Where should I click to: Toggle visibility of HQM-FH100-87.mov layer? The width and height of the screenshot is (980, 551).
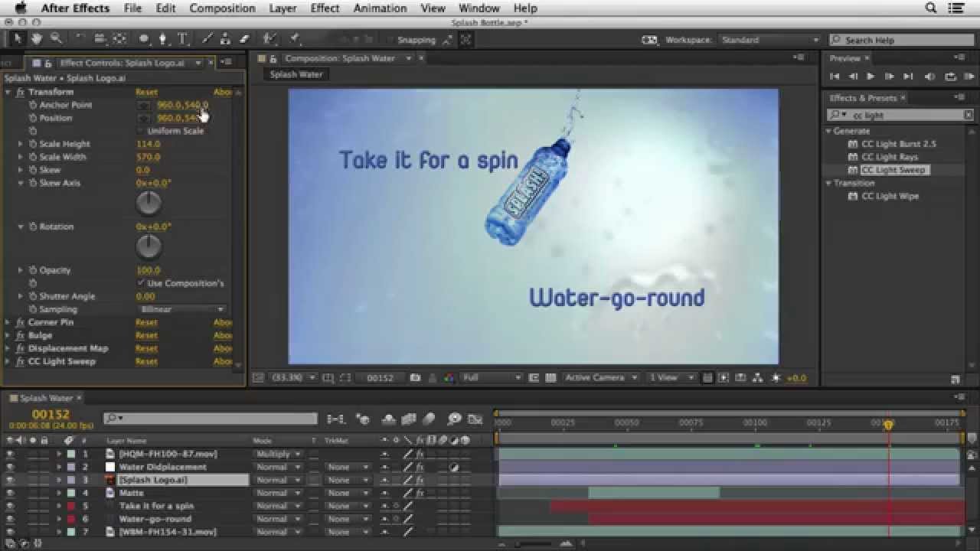tap(10, 454)
